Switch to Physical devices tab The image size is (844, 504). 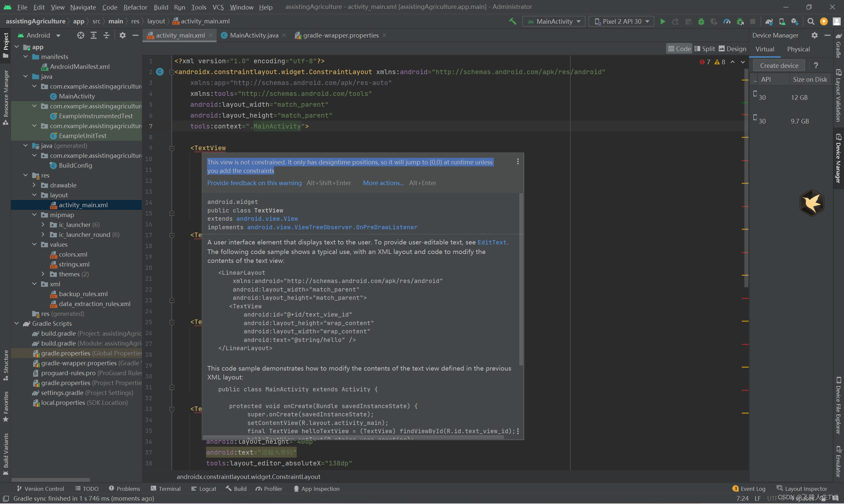pyautogui.click(x=799, y=49)
